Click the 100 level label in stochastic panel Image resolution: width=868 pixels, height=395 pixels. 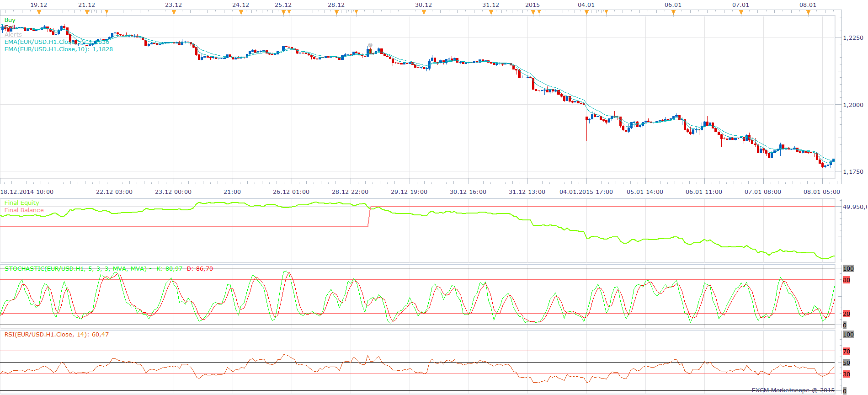pos(848,269)
